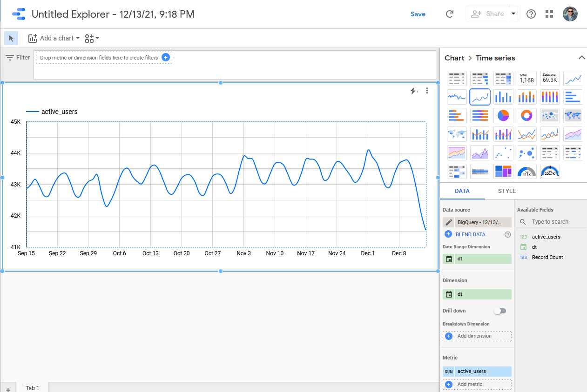Pick the treemap chart type icon
Screen dimensions: 587x392
click(x=503, y=171)
